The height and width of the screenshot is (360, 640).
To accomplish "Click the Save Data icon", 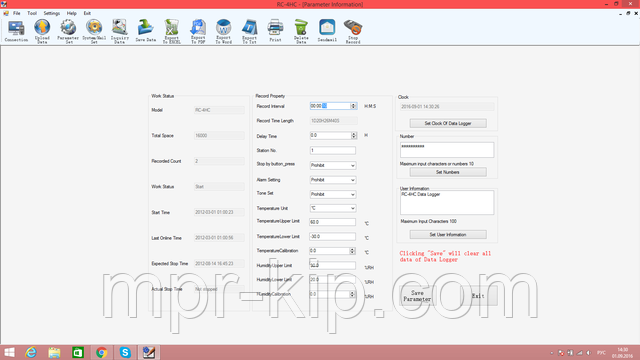I will pos(145,31).
